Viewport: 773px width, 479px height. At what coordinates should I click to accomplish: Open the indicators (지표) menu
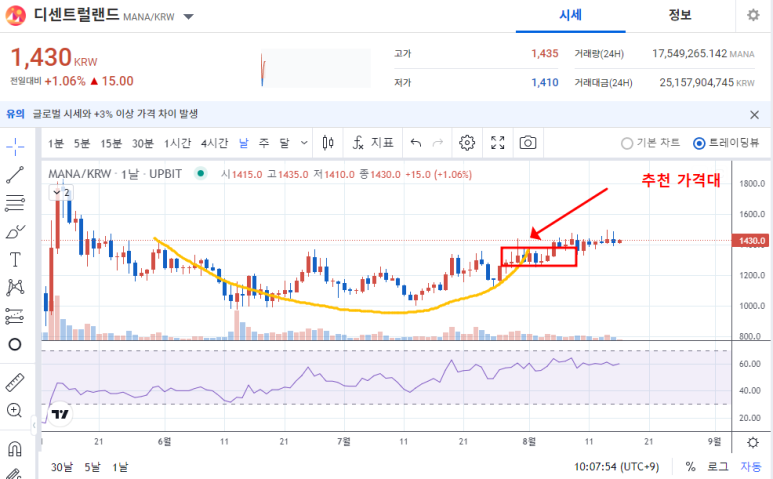point(373,143)
